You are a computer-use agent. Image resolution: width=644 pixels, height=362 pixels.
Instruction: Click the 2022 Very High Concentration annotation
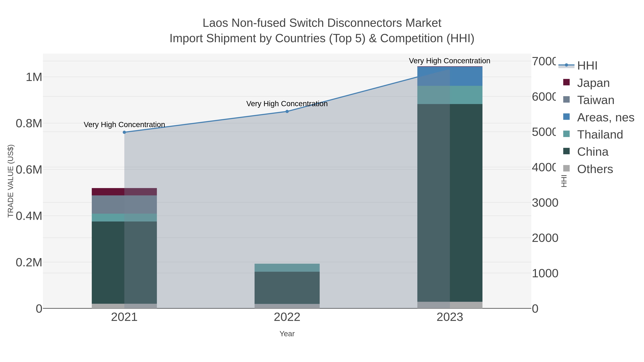click(287, 104)
